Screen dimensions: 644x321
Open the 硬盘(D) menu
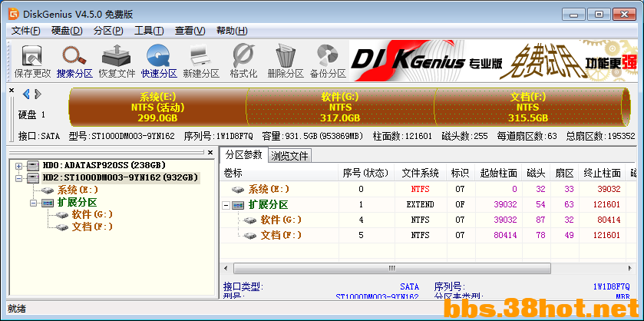pyautogui.click(x=67, y=31)
